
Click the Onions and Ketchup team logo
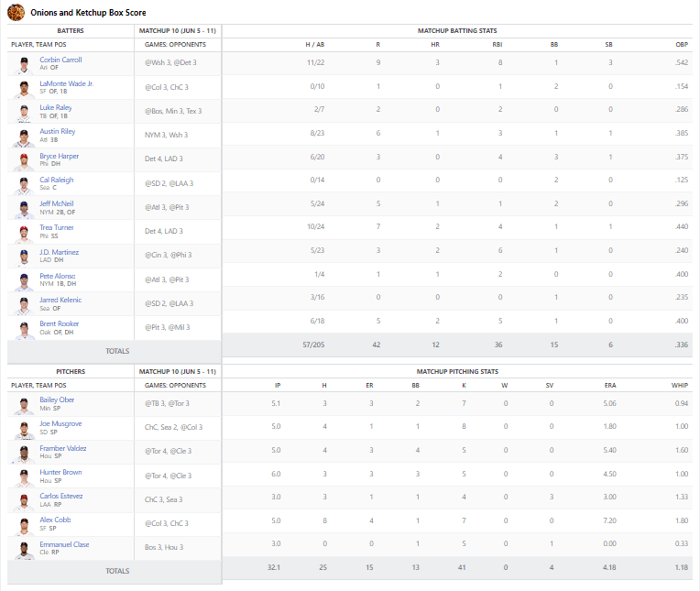tap(16, 13)
